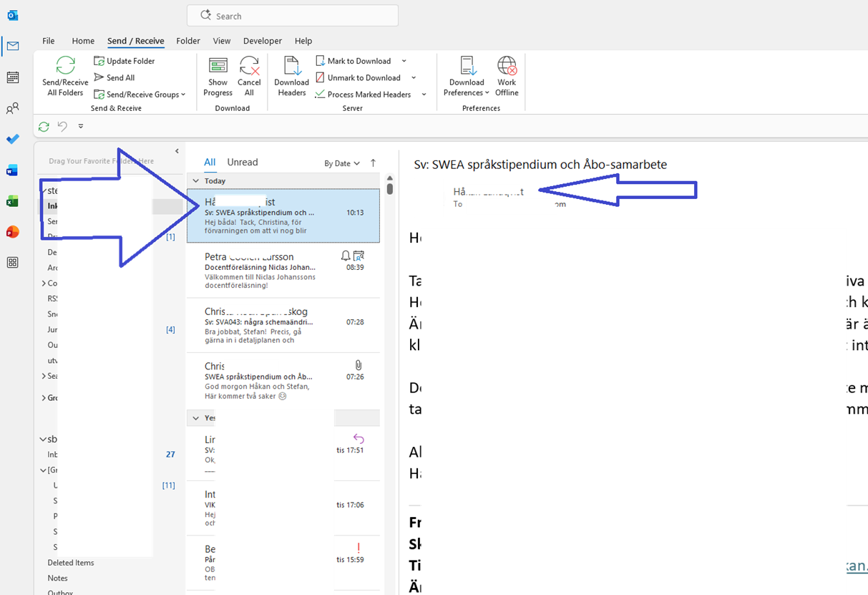The height and width of the screenshot is (595, 868).
Task: Open Process Marked Headers dropdown arrow
Action: coord(424,95)
